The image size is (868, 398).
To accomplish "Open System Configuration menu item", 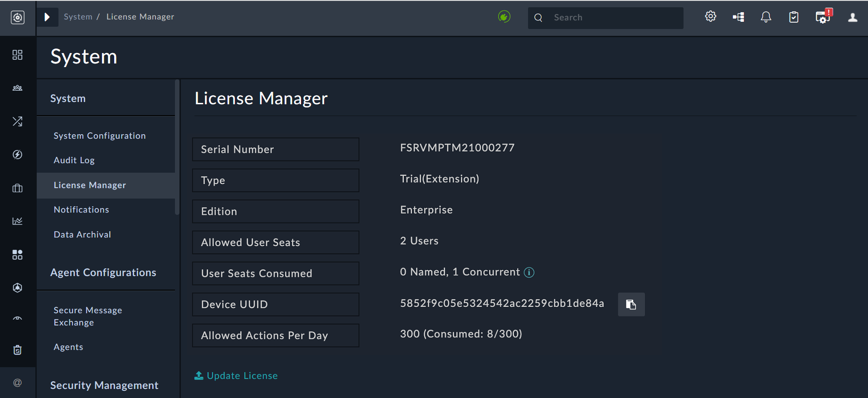I will point(100,136).
